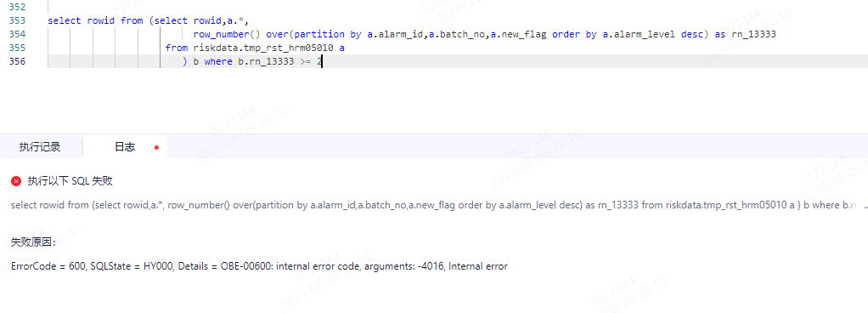The image size is (868, 313).
Task: Place cursor at end of line 356
Action: coord(322,61)
